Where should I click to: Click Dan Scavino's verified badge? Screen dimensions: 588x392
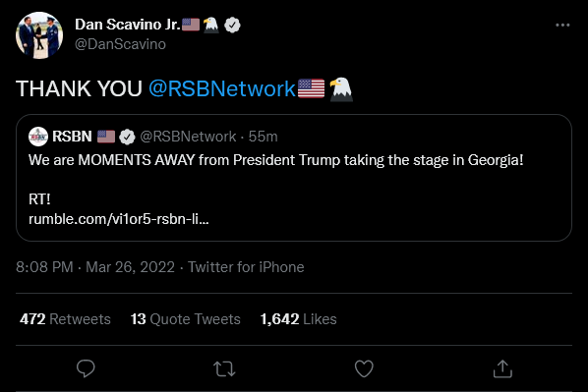[x=232, y=26]
